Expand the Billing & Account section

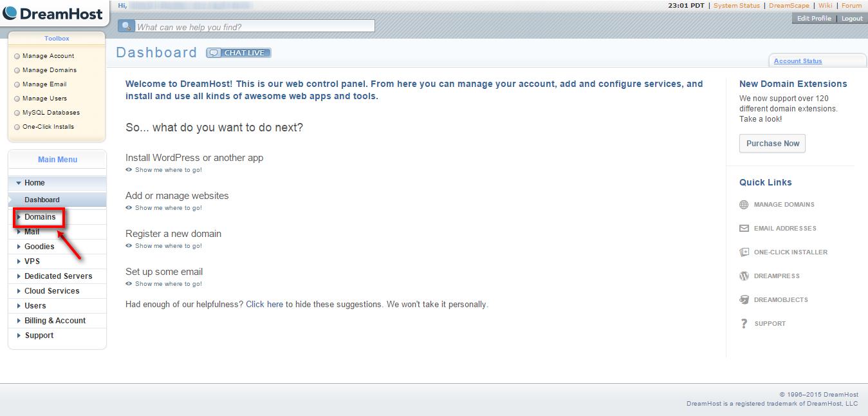click(x=55, y=321)
